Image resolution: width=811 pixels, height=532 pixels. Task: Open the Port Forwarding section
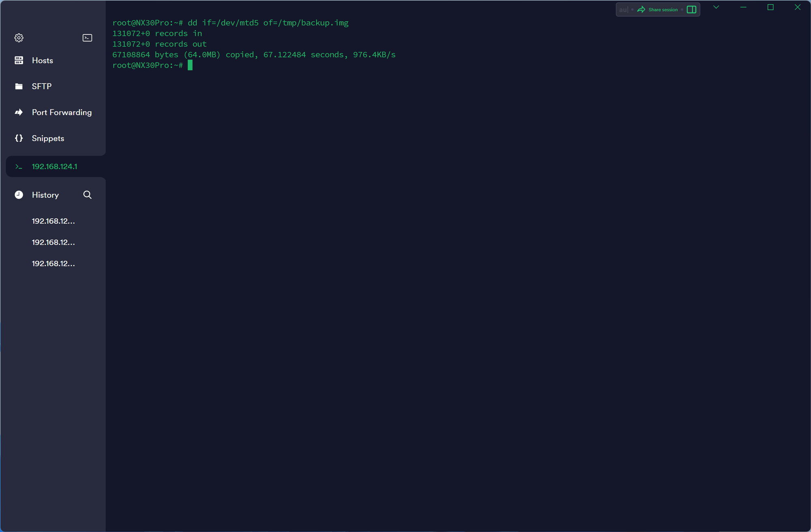pyautogui.click(x=62, y=112)
